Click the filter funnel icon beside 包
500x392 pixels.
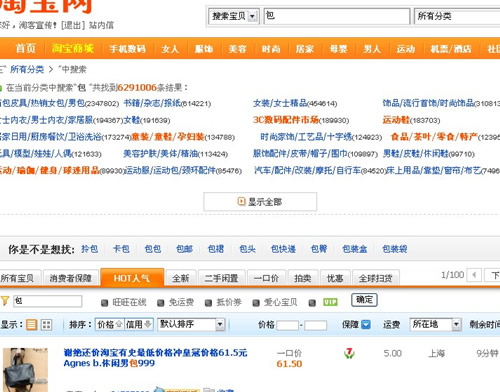(5, 301)
